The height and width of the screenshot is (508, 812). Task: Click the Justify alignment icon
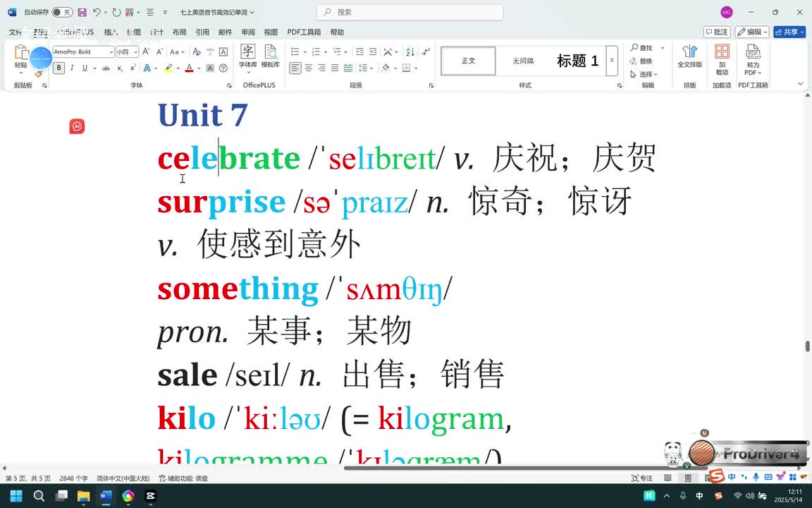(x=335, y=68)
